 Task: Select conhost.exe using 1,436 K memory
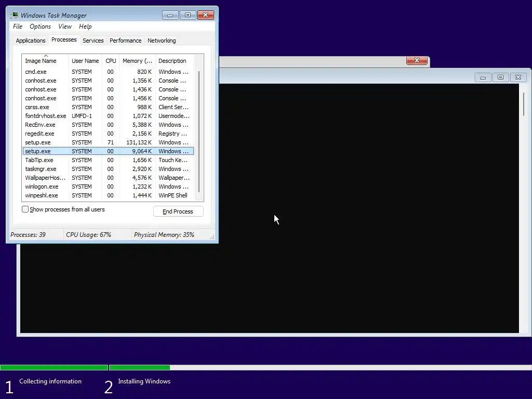point(108,89)
